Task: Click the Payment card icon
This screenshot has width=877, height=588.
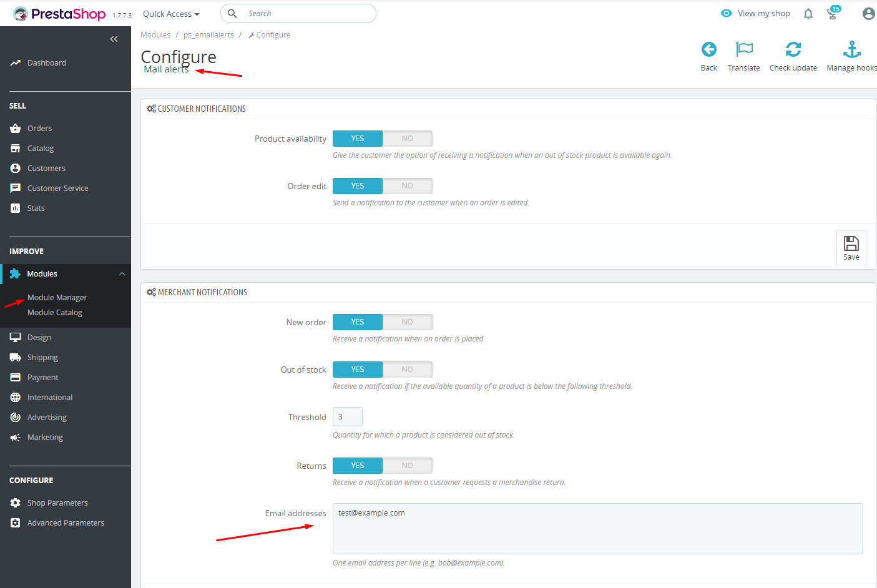Action: 16,378
